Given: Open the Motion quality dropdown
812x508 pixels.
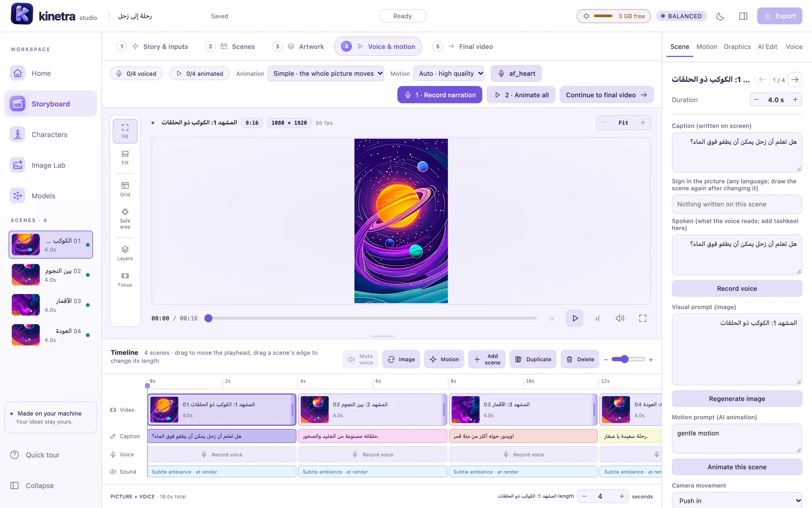Looking at the screenshot, I should [449, 73].
